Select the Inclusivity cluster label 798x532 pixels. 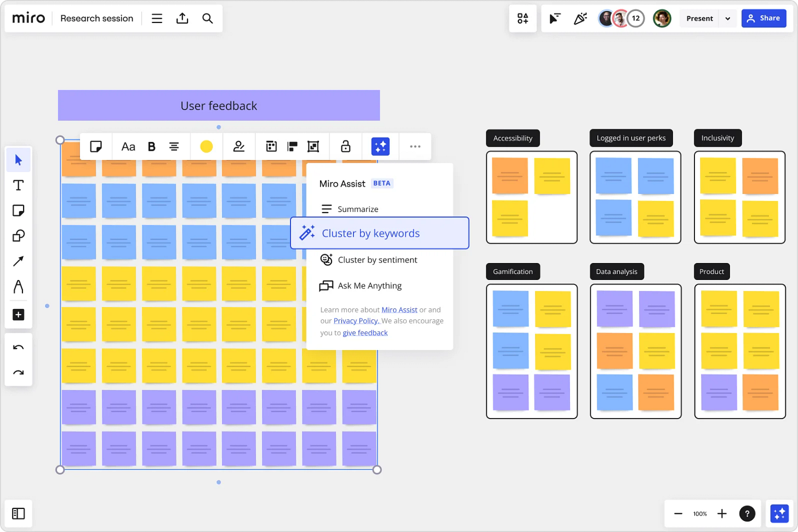pos(718,138)
